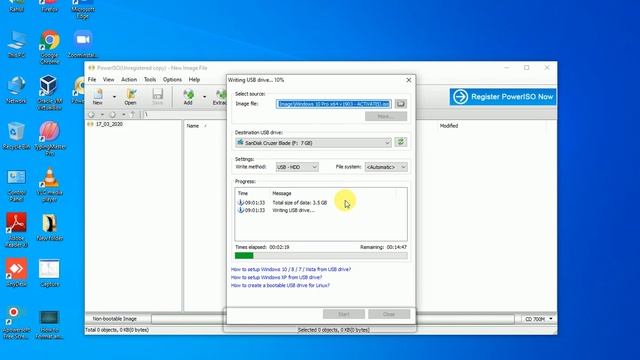Click the Open toolbar icon in PowerISO
Screen dimensions: 640x360
click(131, 97)
